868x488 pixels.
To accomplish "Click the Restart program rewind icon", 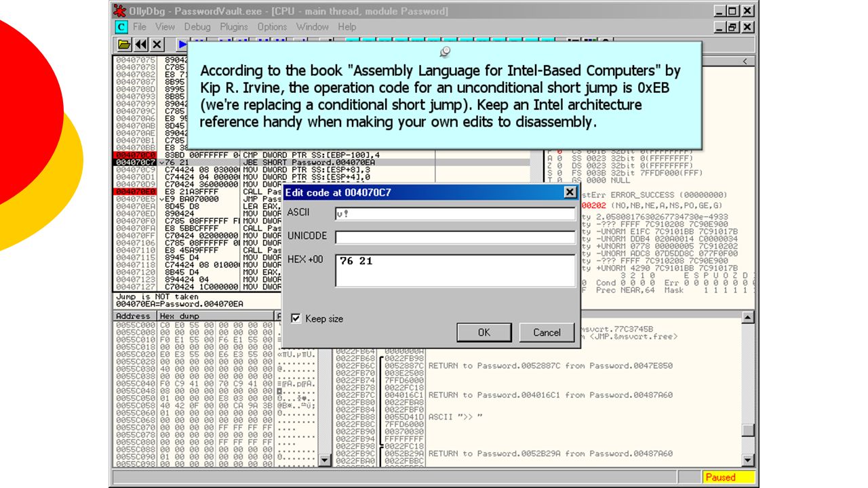I will coord(141,44).
